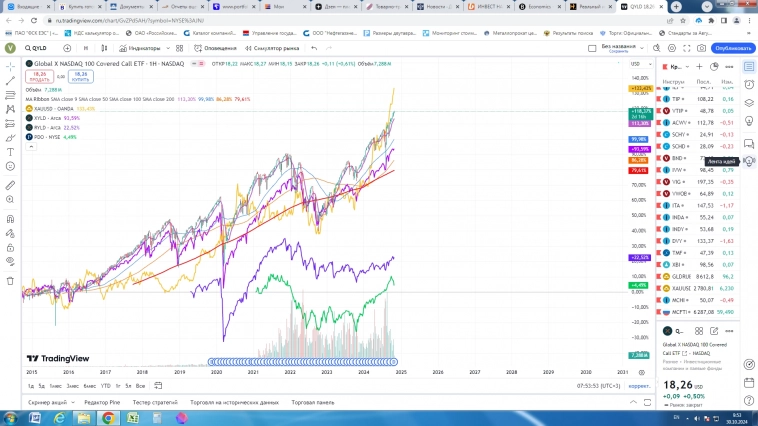This screenshot has width=758, height=426.
Task: Open watchlist more options menu
Action: (x=729, y=67)
